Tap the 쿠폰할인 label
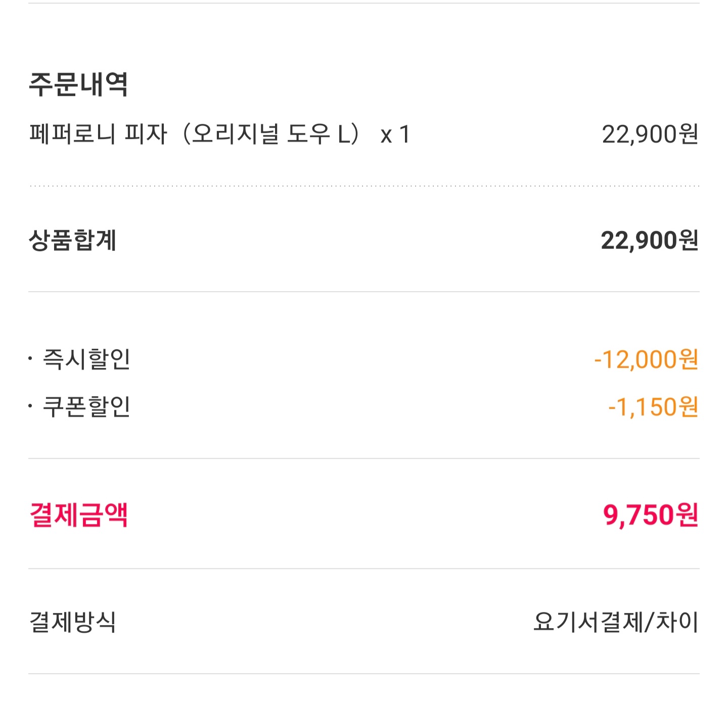The width and height of the screenshot is (728, 707). (86, 407)
